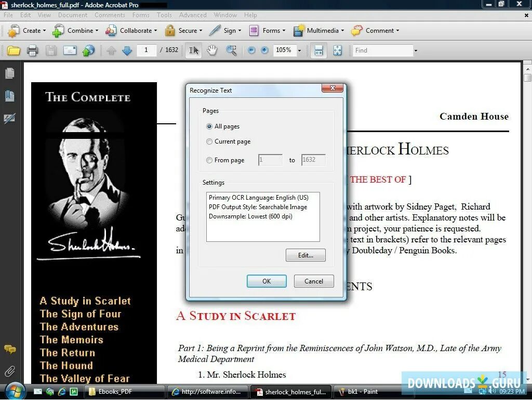Screen dimensions: 532x400
Task: Choose the Select tool cursor icon
Action: 194,50
